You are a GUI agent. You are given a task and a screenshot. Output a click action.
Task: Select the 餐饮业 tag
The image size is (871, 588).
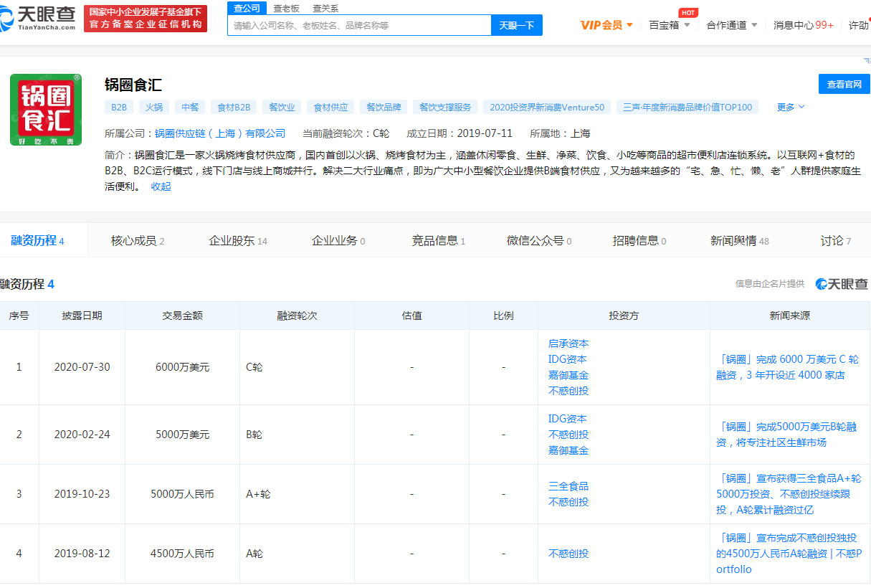(x=282, y=107)
